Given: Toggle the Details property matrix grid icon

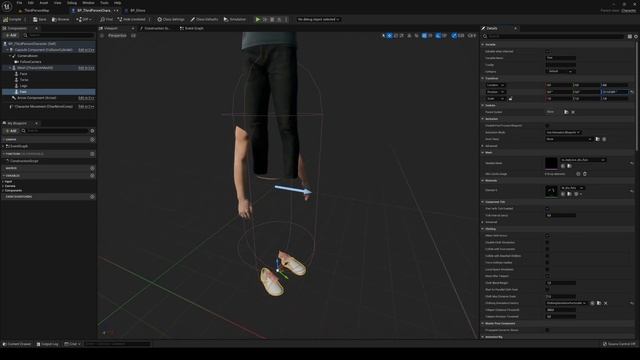Looking at the screenshot, I should 630,36.
